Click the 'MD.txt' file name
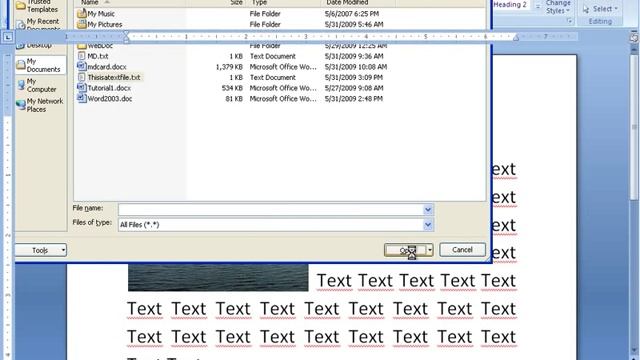 tap(98, 56)
